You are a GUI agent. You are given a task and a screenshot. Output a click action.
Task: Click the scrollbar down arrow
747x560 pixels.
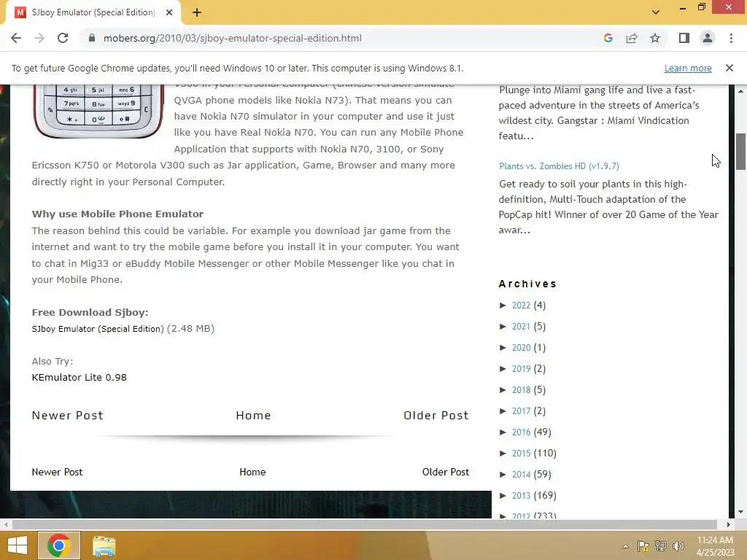[x=740, y=512]
